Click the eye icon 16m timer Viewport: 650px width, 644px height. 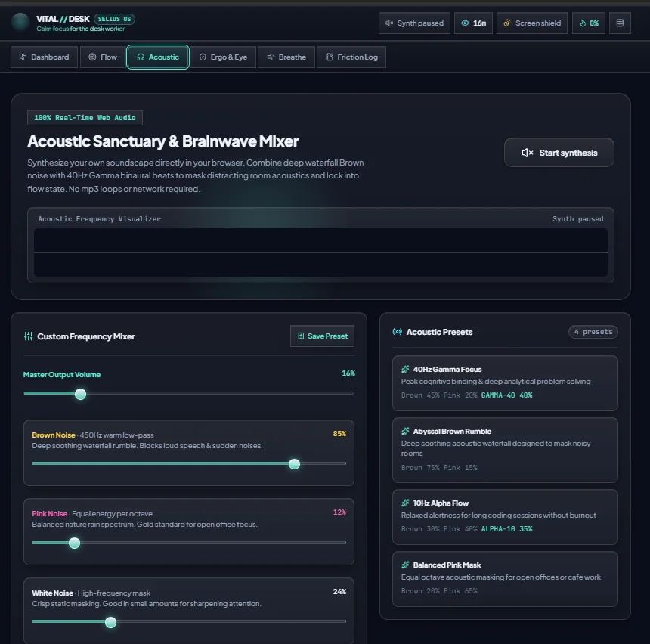click(x=473, y=23)
